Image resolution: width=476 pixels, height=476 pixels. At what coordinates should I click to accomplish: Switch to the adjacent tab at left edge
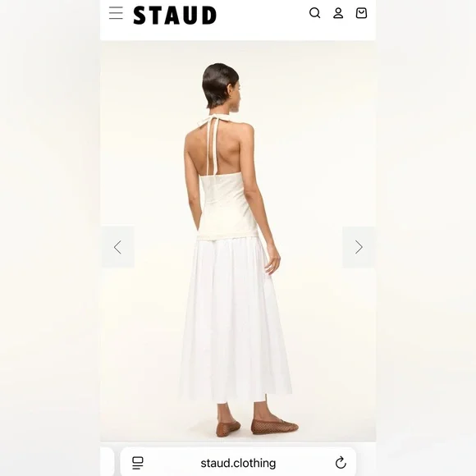(108, 462)
